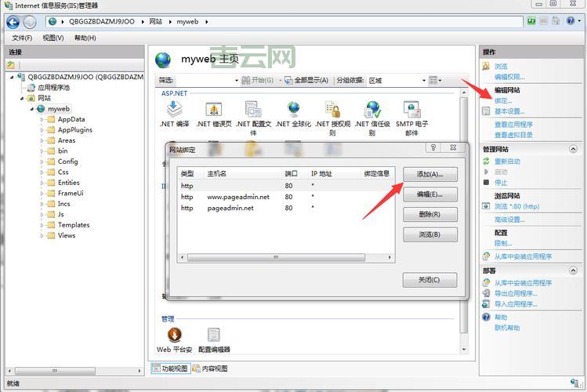
Task: Collapse the server QBGGZBDAZMJ9JOO node
Action: coord(12,77)
